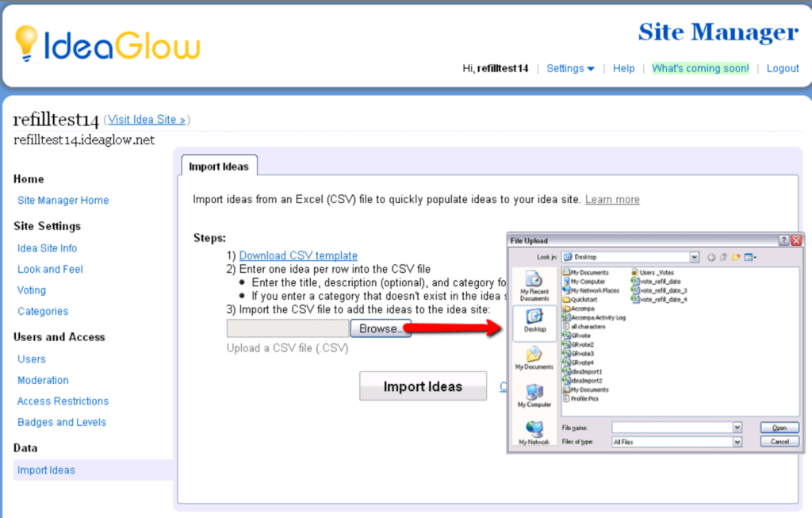The image size is (812, 518).
Task: Go up one folder level in File Upload
Action: pyautogui.click(x=723, y=258)
